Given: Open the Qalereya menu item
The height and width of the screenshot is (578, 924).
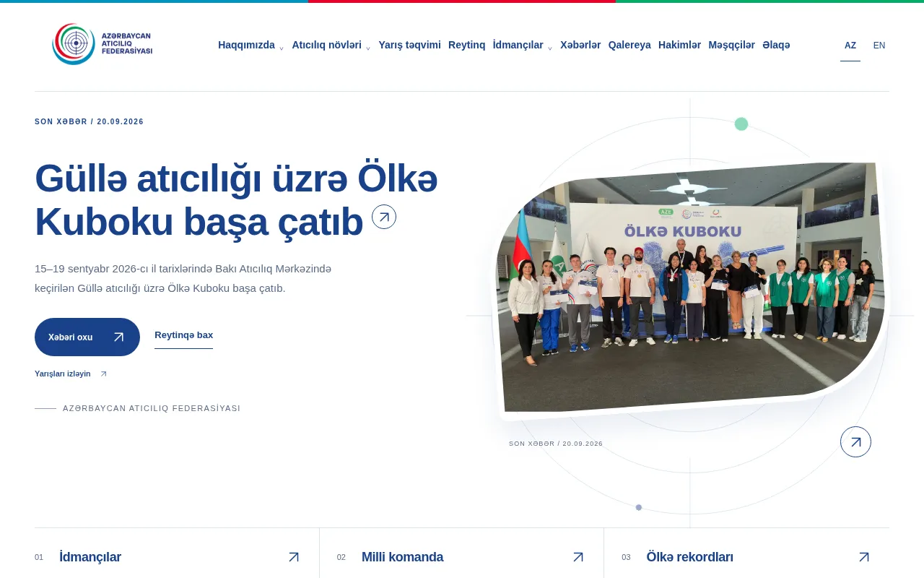Looking at the screenshot, I should point(629,45).
